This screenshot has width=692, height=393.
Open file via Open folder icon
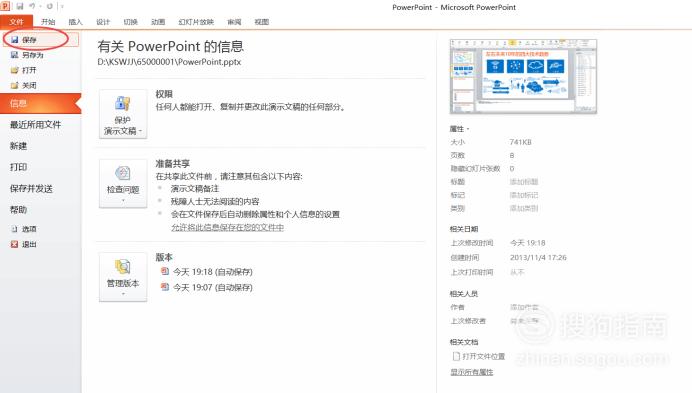tap(15, 70)
